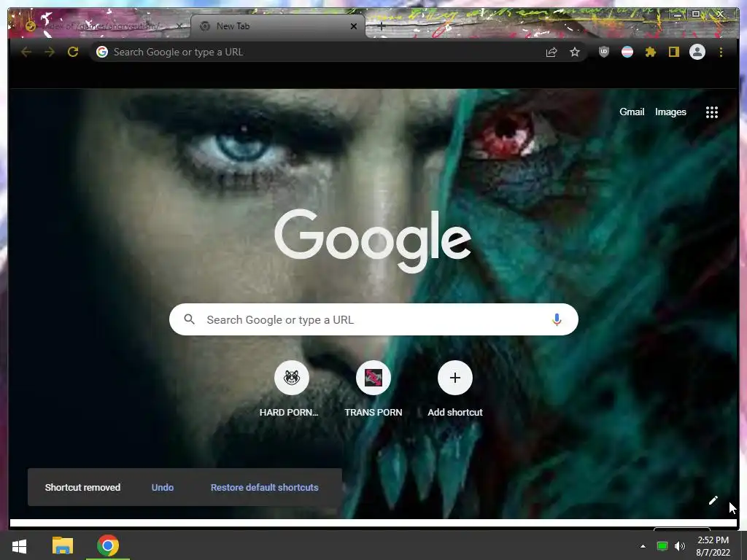This screenshot has width=747, height=560.
Task: Click the Chrome taskbar icon
Action: pyautogui.click(x=108, y=545)
